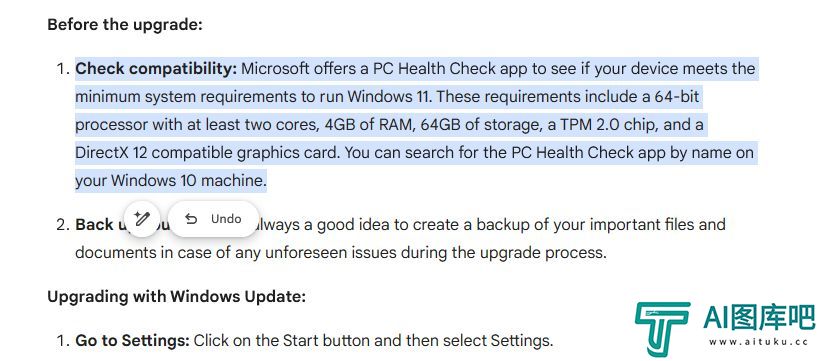Select the bold Check compatibility label
This screenshot has height=361, width=828.
coord(156,69)
